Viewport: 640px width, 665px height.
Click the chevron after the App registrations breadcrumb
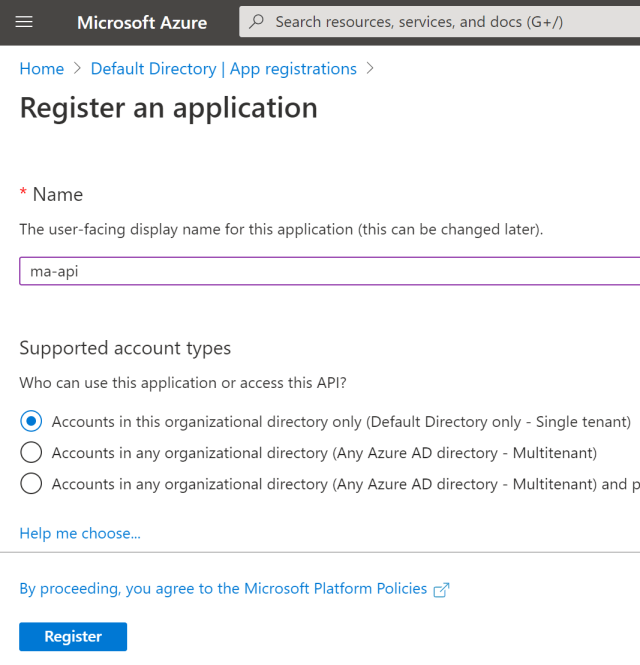(371, 69)
